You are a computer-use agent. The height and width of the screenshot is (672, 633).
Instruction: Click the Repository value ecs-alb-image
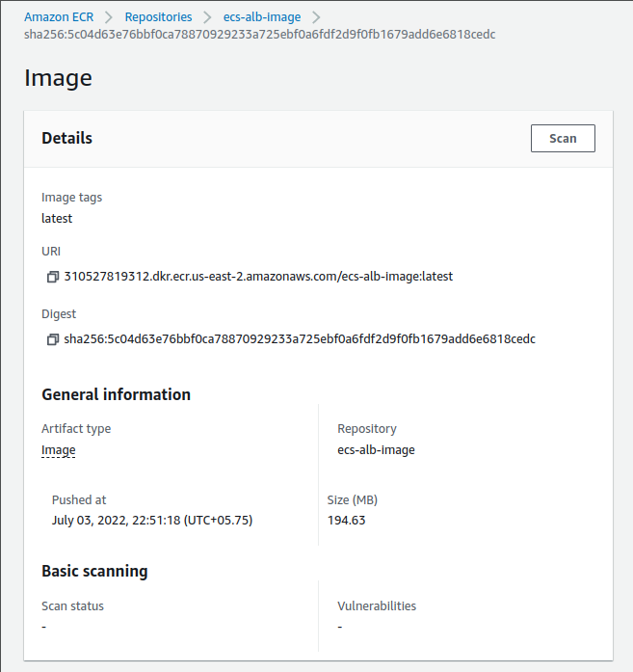[376, 450]
